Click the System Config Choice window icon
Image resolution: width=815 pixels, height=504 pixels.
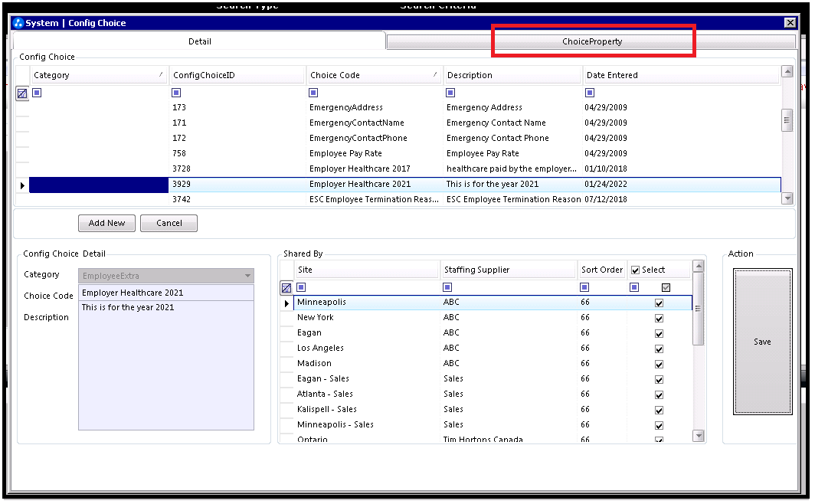click(x=18, y=23)
